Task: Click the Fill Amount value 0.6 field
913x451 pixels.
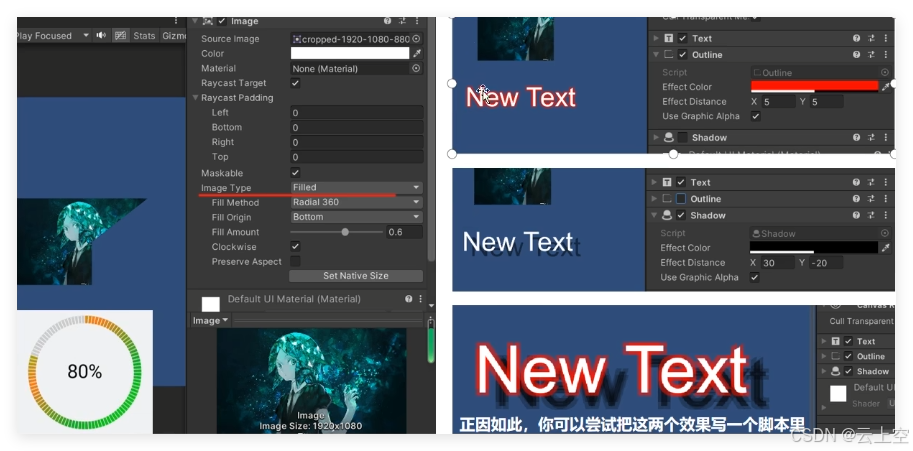Action: click(405, 232)
